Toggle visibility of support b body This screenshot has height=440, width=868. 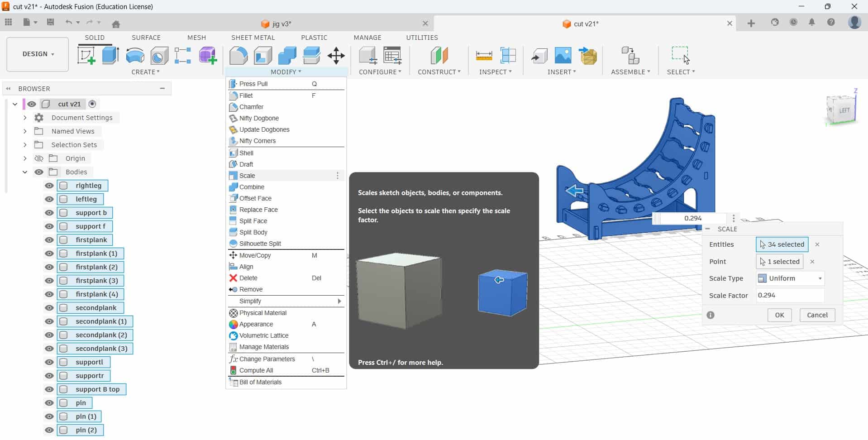click(49, 213)
